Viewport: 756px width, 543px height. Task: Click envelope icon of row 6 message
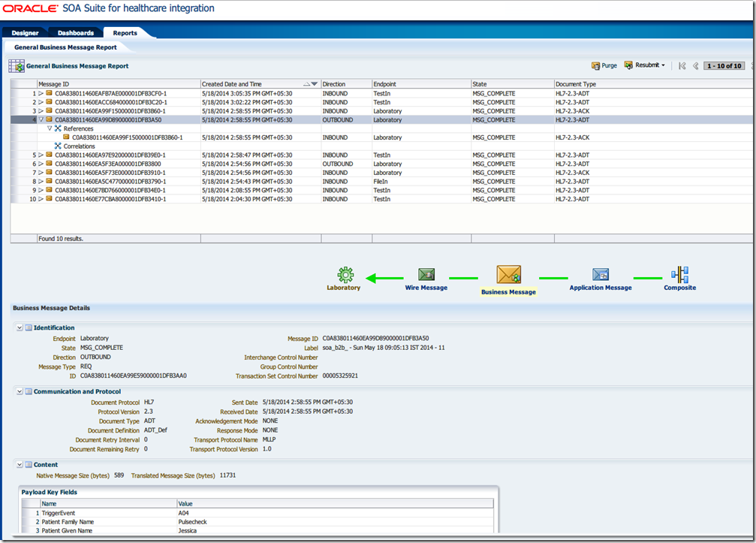pyautogui.click(x=49, y=164)
